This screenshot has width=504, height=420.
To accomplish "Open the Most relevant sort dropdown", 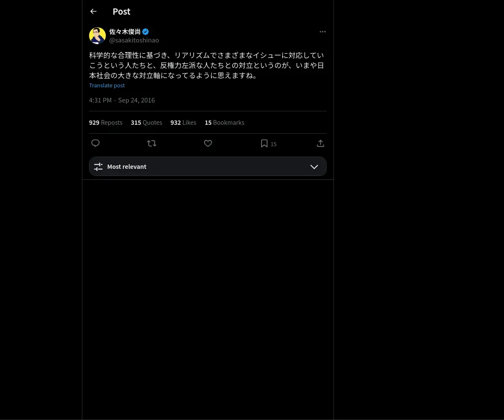I will [x=208, y=166].
